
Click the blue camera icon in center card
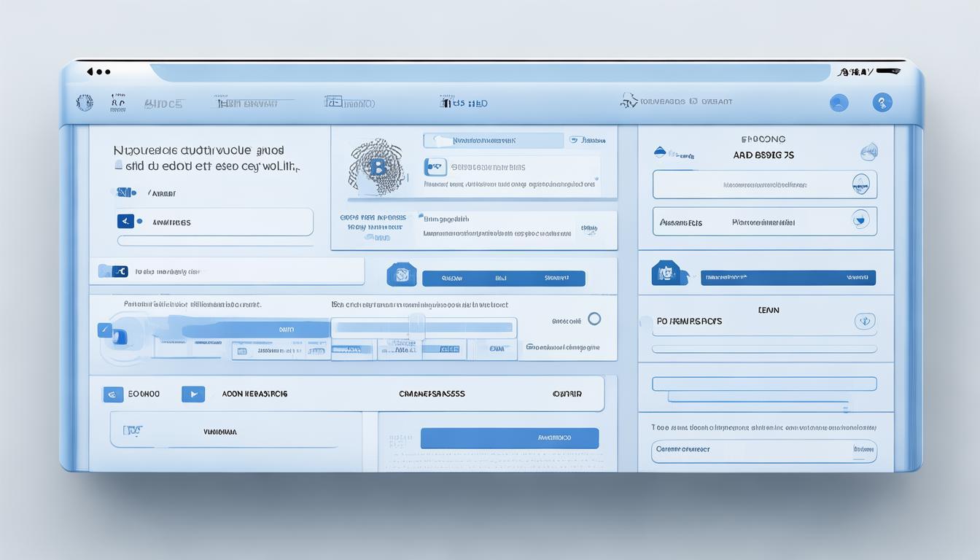coord(435,167)
